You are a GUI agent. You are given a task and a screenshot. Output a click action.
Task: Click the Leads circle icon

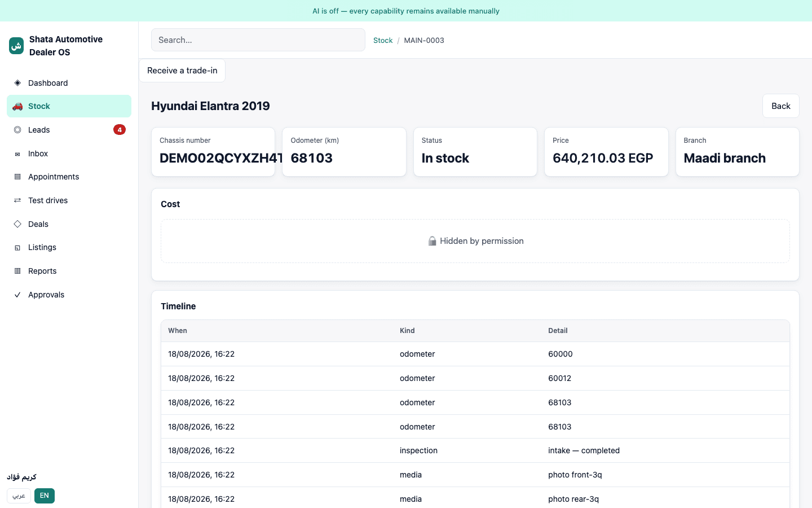coord(17,130)
